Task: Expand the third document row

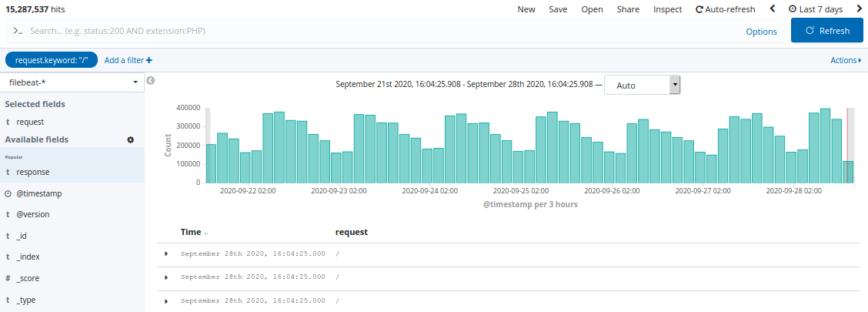Action: (166, 300)
